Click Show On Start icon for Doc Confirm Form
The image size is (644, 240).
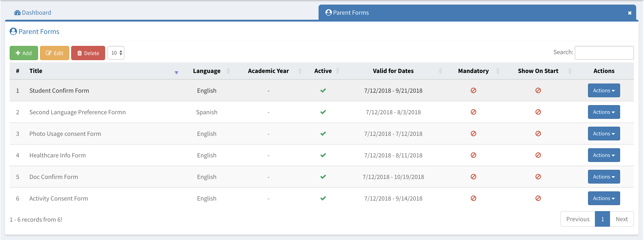tap(538, 177)
